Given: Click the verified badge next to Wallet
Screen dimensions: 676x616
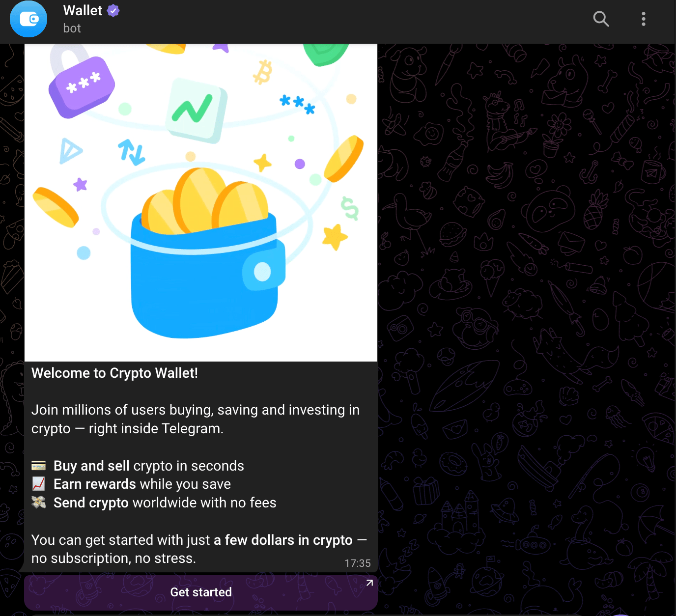Looking at the screenshot, I should pyautogui.click(x=113, y=10).
